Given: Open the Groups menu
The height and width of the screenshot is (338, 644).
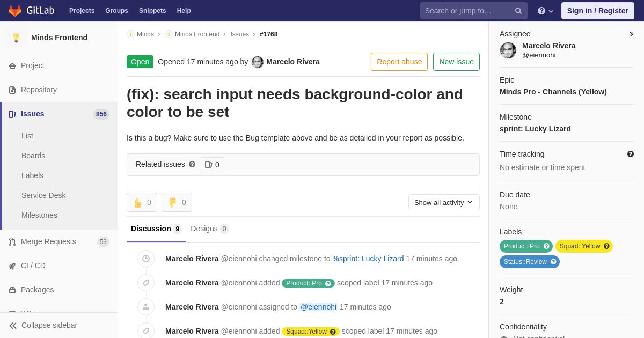Looking at the screenshot, I should 116,11.
